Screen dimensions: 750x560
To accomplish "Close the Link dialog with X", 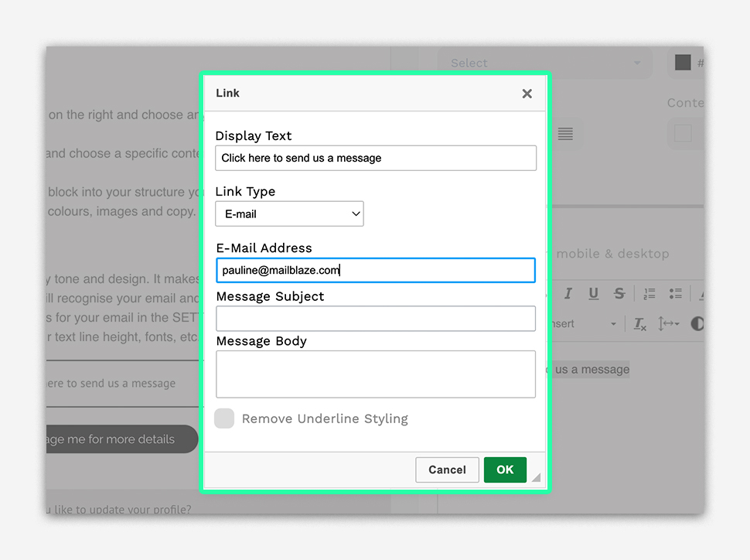I will 527,94.
